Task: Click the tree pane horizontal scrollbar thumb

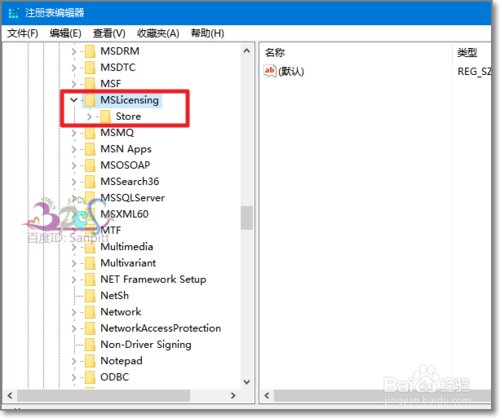Action: (104, 396)
